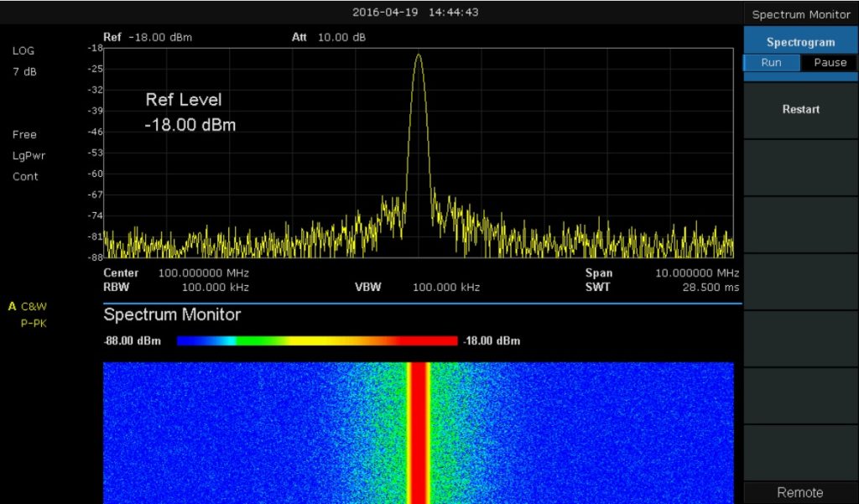This screenshot has width=859, height=504.
Task: Click the spectrogram color scale bar
Action: click(x=316, y=341)
